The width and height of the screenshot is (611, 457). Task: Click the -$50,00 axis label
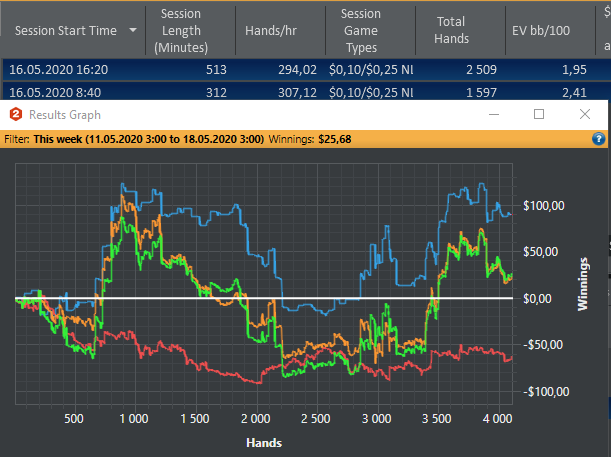point(542,344)
